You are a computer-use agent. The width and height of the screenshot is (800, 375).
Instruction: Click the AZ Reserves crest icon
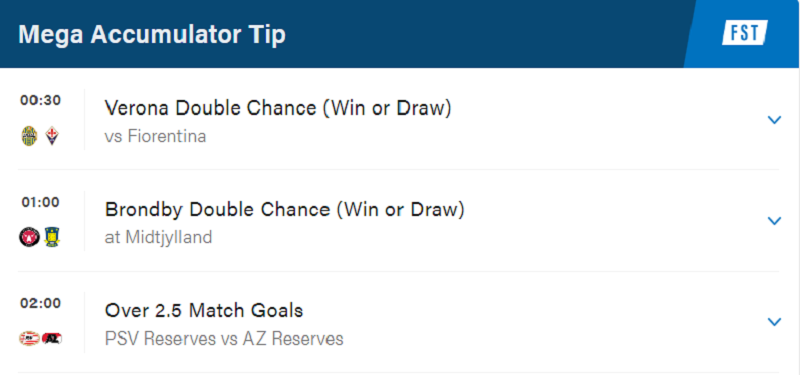coord(52,338)
